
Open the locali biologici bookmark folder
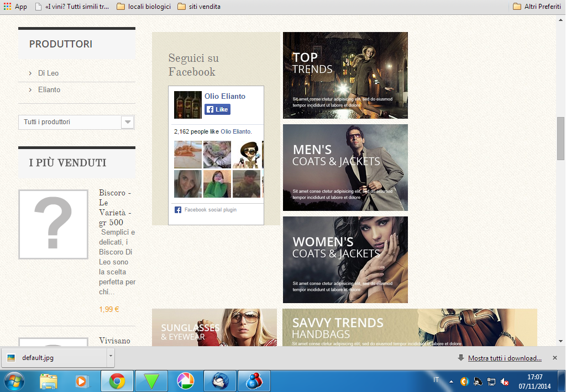point(144,7)
